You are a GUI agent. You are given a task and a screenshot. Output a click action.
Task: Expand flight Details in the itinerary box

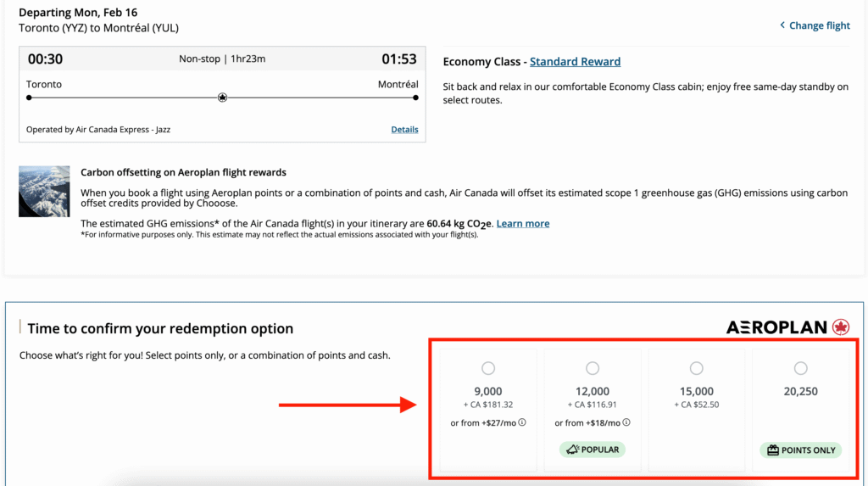404,130
